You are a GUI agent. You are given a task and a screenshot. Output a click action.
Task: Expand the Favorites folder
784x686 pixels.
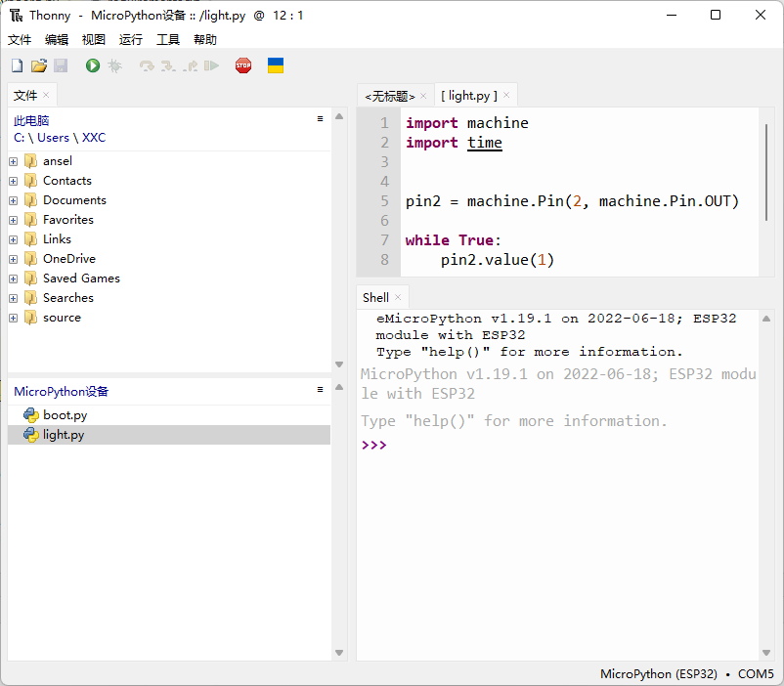click(x=14, y=220)
